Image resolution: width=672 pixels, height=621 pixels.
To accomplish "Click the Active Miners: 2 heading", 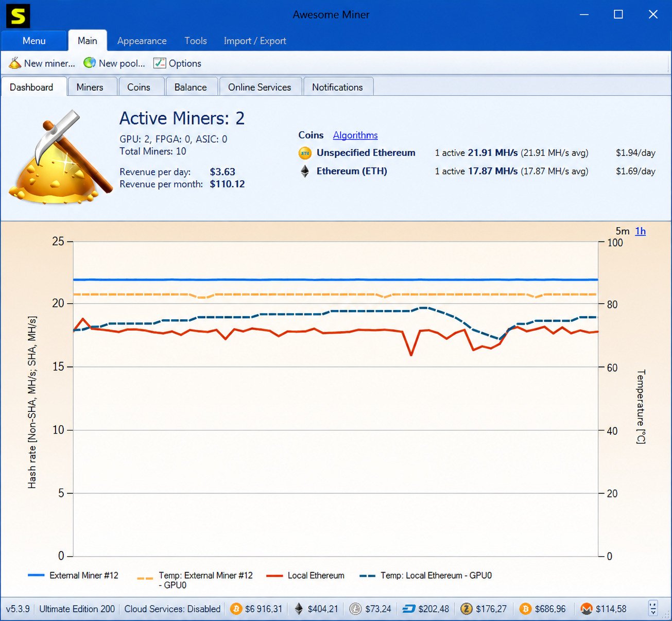I will click(182, 118).
